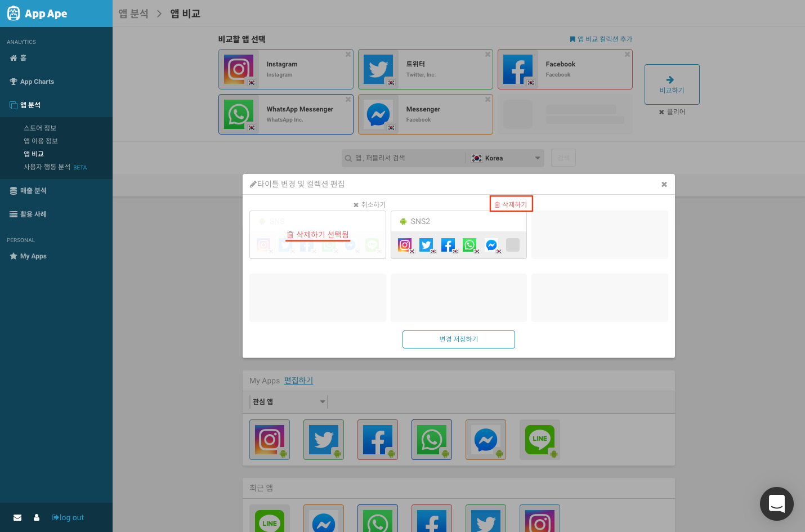Select LINE in 최근 앱 list
This screenshot has height=532, width=805.
click(270, 518)
